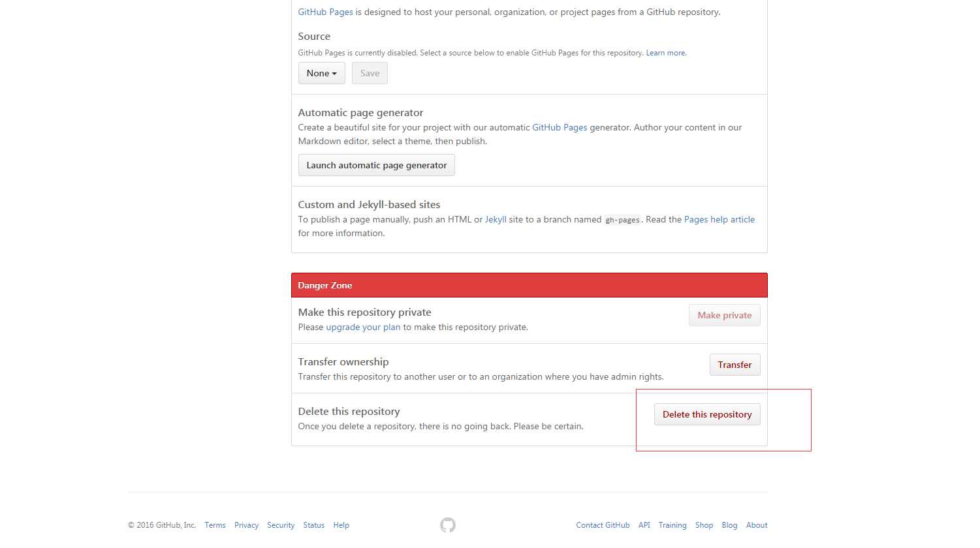980x548 pixels.
Task: Read the Pages help article link
Action: [x=719, y=220]
